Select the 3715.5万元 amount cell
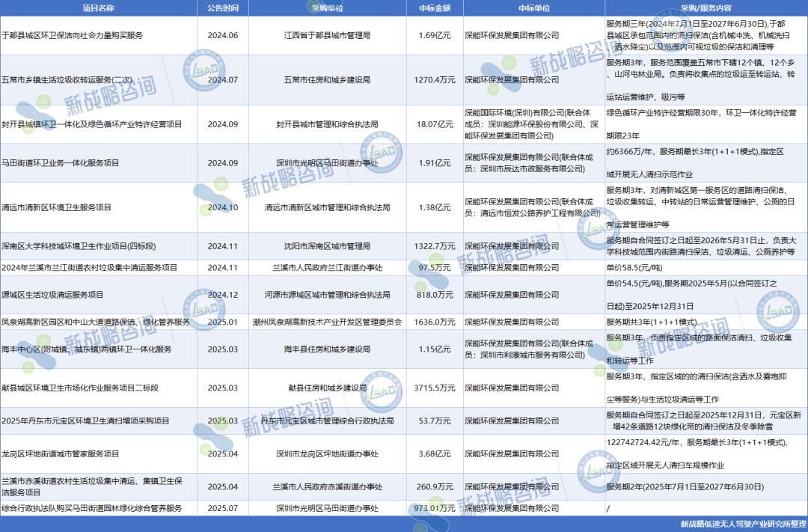Image resolution: width=808 pixels, height=532 pixels. pyautogui.click(x=435, y=388)
